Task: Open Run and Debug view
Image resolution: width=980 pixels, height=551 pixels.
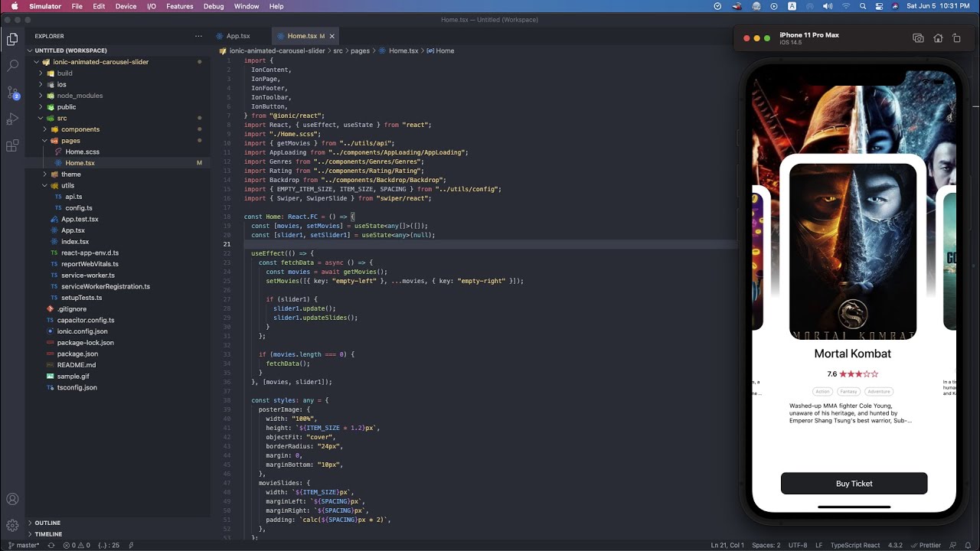Action: coord(12,119)
